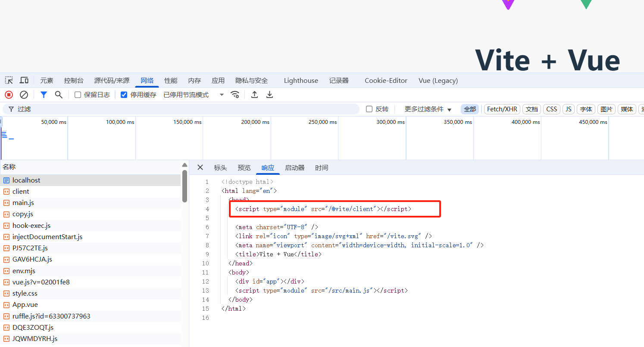Viewport: 644px width, 347px height.
Task: Expand 更多过滤条件 dropdown
Action: pyautogui.click(x=428, y=109)
